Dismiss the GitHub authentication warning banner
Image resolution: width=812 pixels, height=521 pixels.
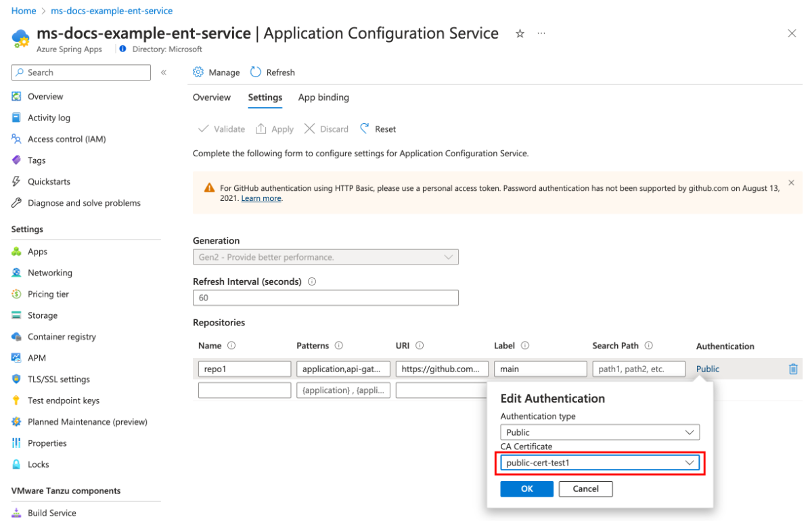point(791,183)
